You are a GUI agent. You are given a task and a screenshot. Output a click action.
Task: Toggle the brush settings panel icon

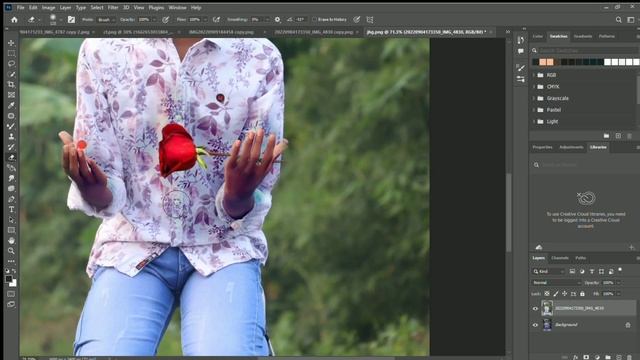tap(71, 20)
